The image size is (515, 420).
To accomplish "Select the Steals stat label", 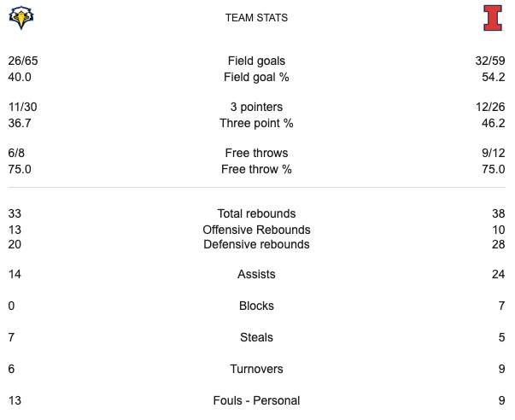I will coord(256,337).
